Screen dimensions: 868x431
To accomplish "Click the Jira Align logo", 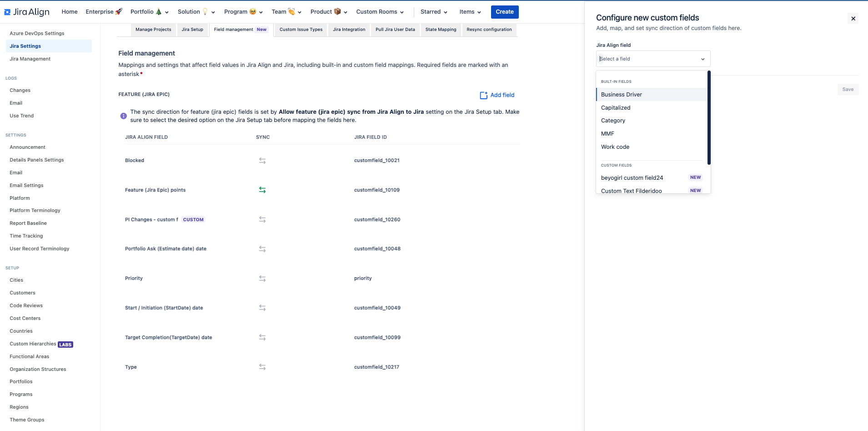I will click(x=27, y=12).
